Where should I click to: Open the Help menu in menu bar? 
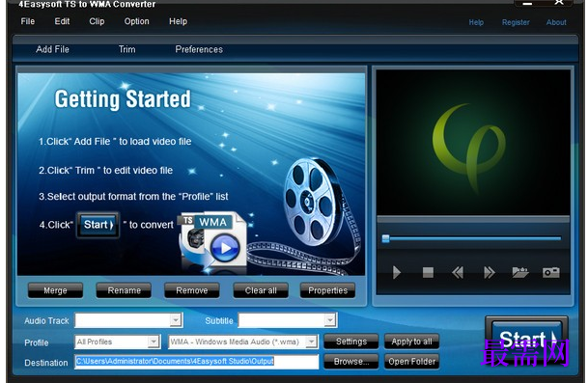178,21
